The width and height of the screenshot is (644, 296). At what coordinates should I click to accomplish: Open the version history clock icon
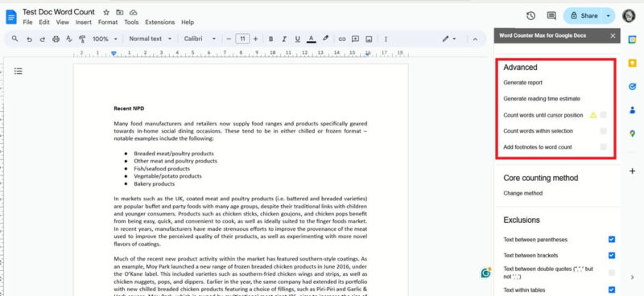[530, 15]
